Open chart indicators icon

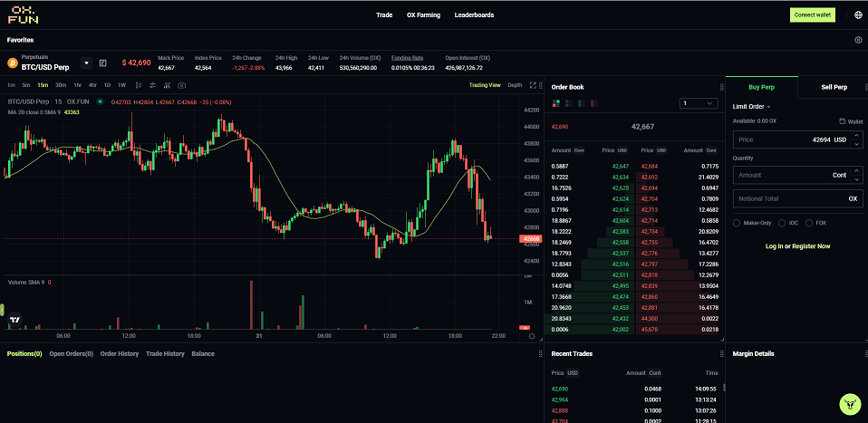pos(167,85)
